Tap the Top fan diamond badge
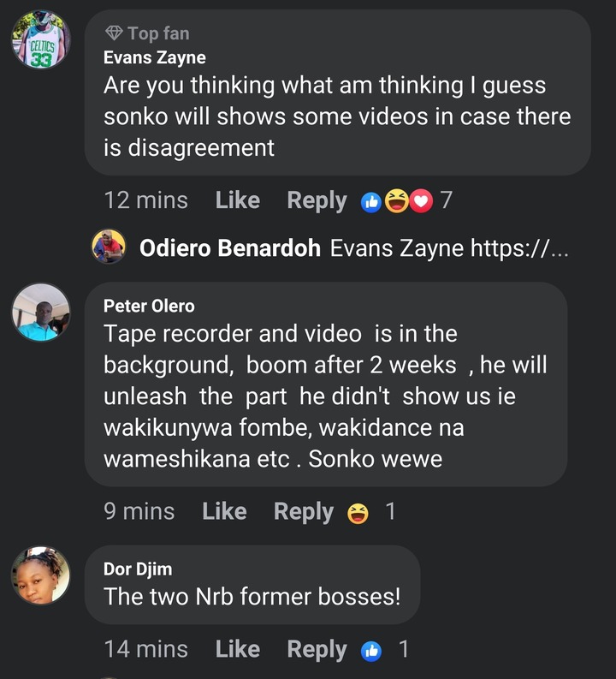The image size is (616, 679). pyautogui.click(x=114, y=33)
